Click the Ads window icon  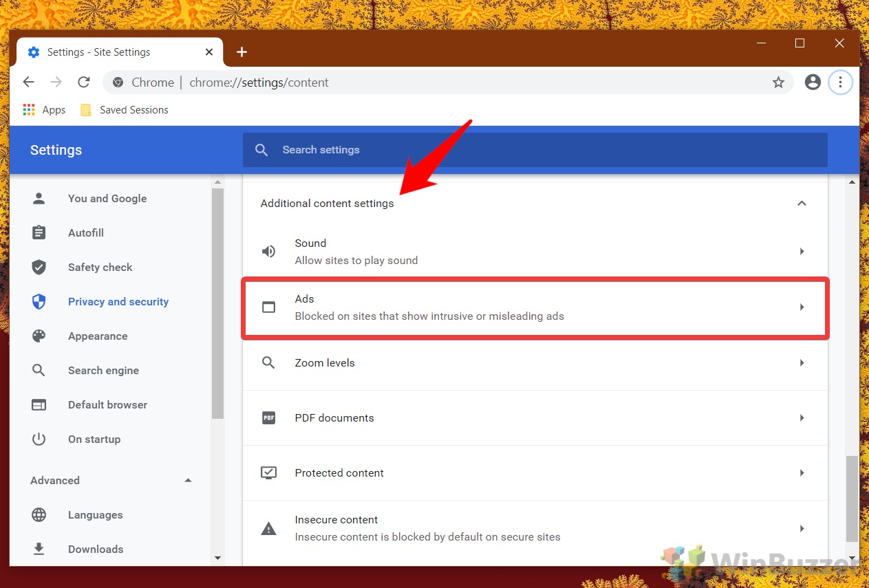coord(269,307)
